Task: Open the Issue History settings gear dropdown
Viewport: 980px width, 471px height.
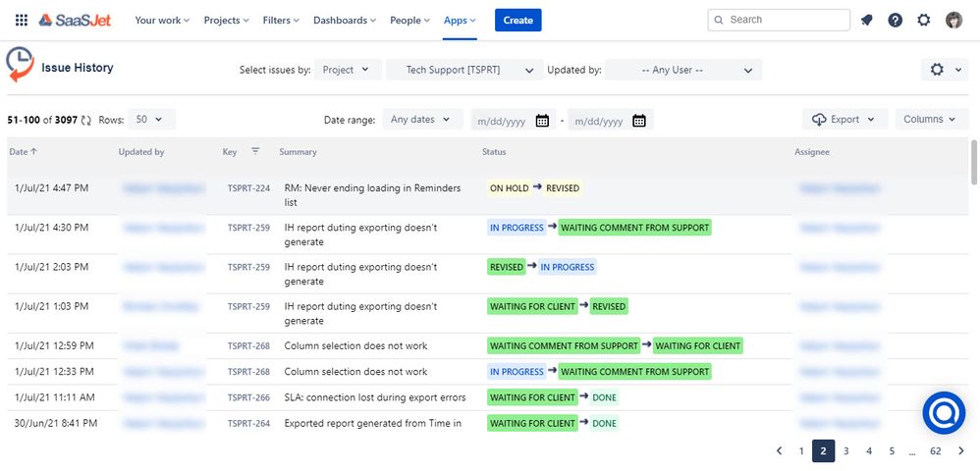Action: point(945,70)
